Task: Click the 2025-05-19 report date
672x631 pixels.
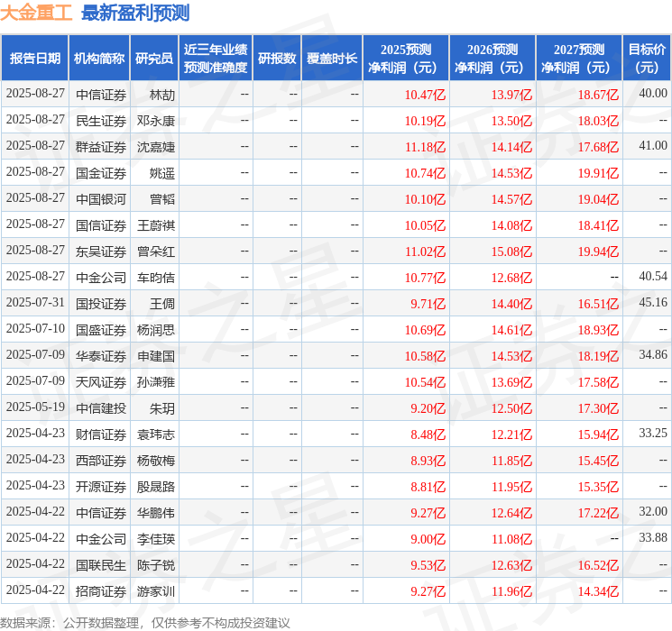Action: 35,407
